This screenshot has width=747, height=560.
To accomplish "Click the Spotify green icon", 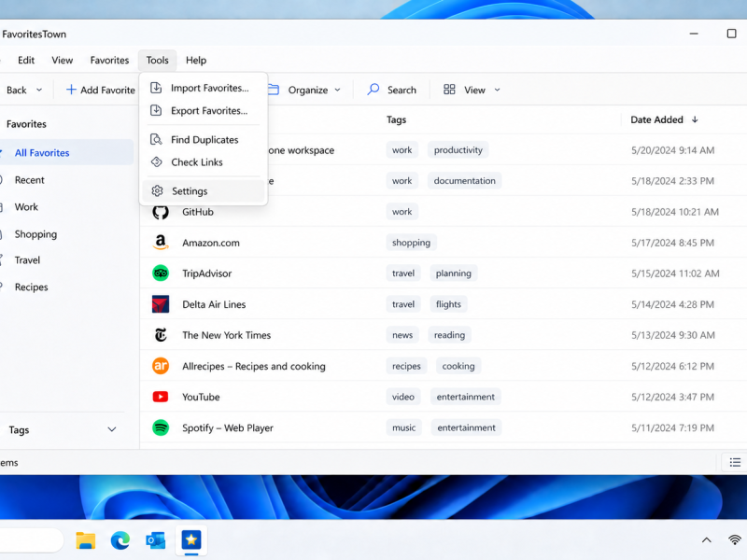I will tap(161, 427).
